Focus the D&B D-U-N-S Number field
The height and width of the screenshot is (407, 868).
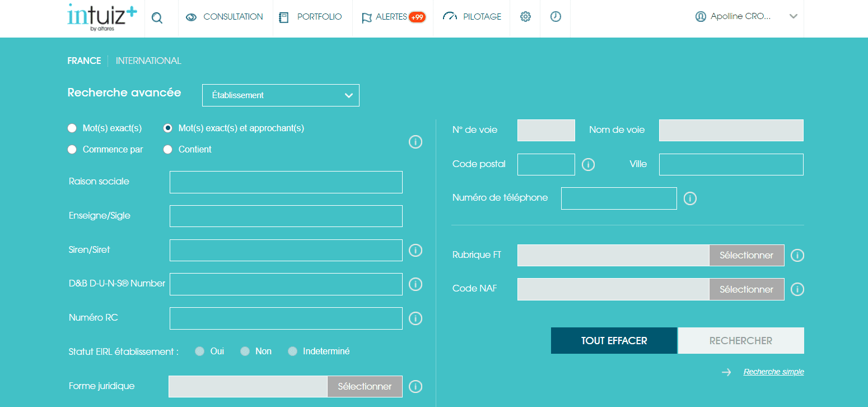286,284
